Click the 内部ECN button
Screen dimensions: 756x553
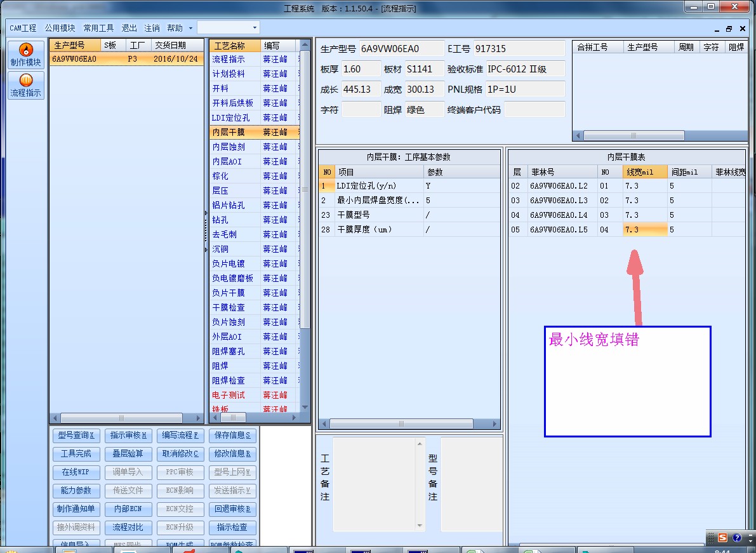point(128,509)
